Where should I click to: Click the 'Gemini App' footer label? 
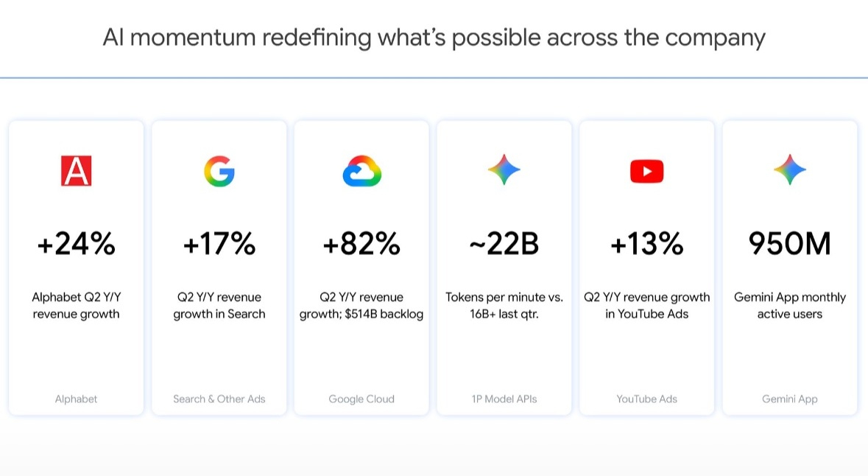point(789,399)
